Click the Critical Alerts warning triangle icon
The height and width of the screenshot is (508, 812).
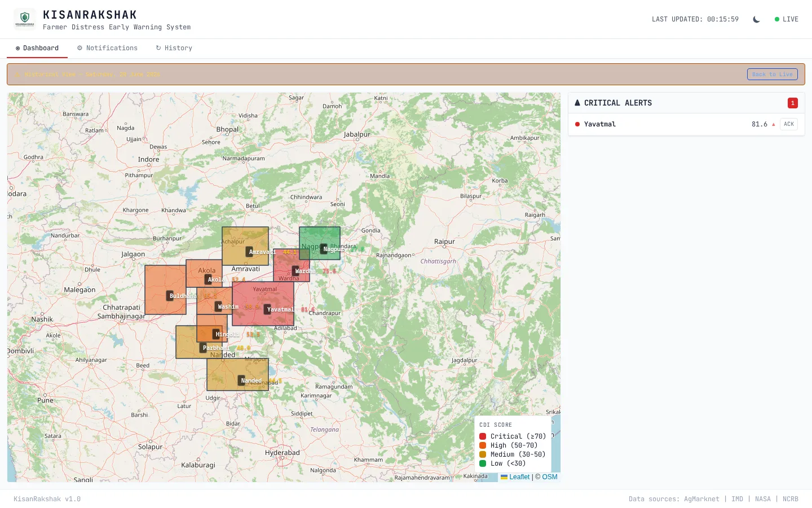pyautogui.click(x=577, y=103)
